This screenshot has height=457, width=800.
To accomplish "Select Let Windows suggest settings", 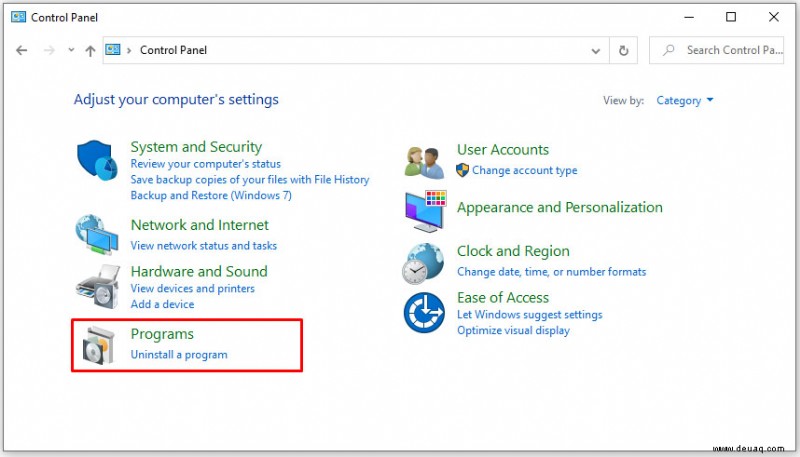I will click(530, 315).
